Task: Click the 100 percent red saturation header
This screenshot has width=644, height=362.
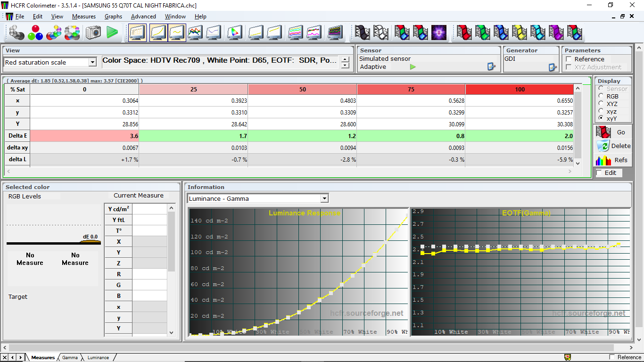Action: pos(520,89)
